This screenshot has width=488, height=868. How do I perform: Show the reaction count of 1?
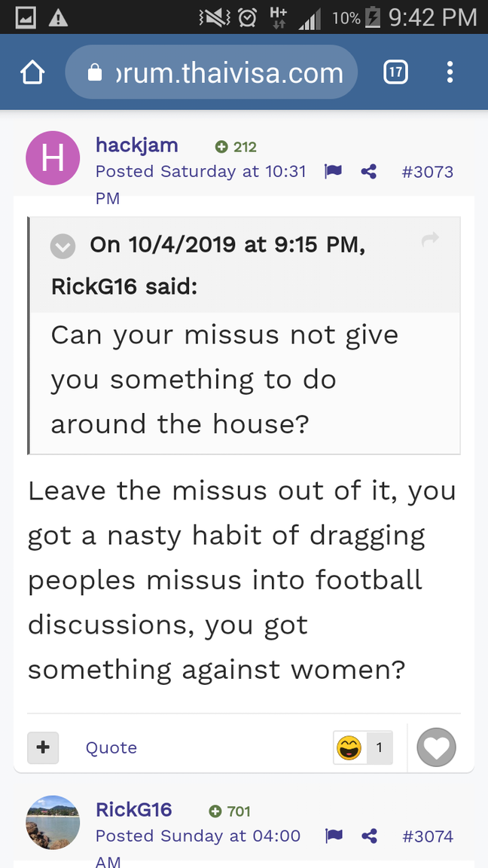point(380,748)
